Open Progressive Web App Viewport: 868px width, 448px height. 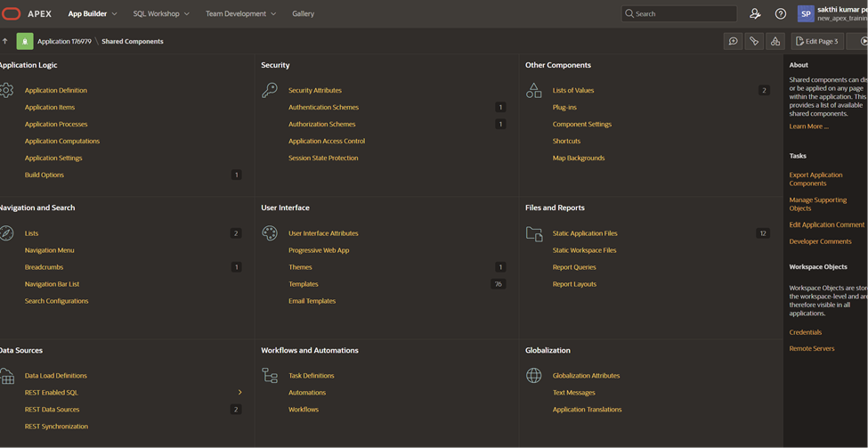point(319,250)
